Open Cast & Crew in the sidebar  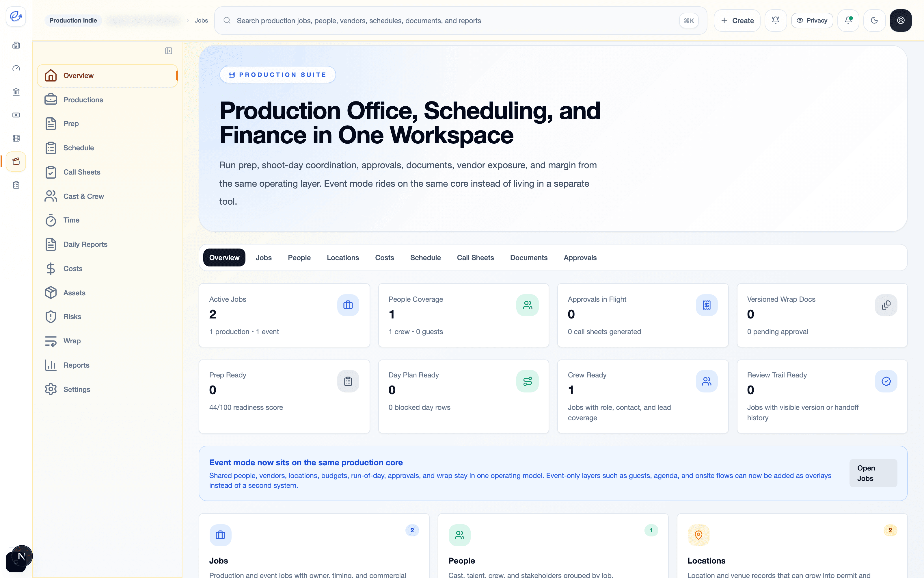pos(107,196)
